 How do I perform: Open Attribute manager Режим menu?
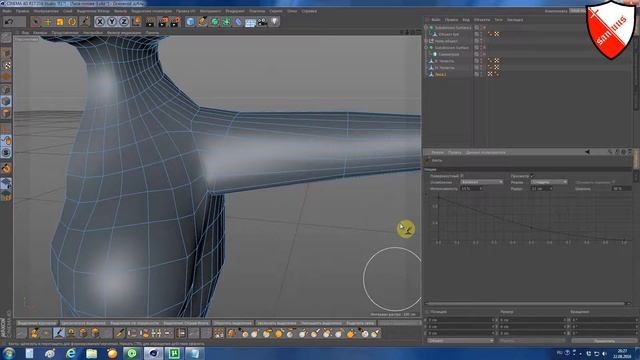coord(437,152)
